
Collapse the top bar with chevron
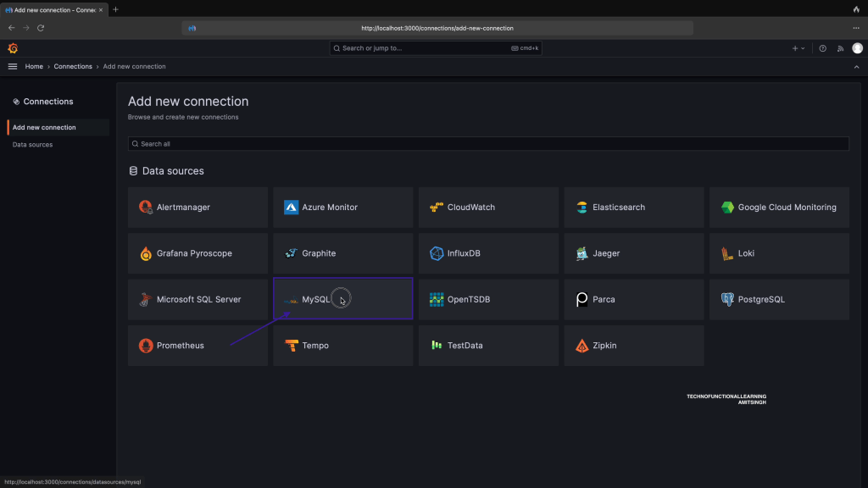[856, 66]
